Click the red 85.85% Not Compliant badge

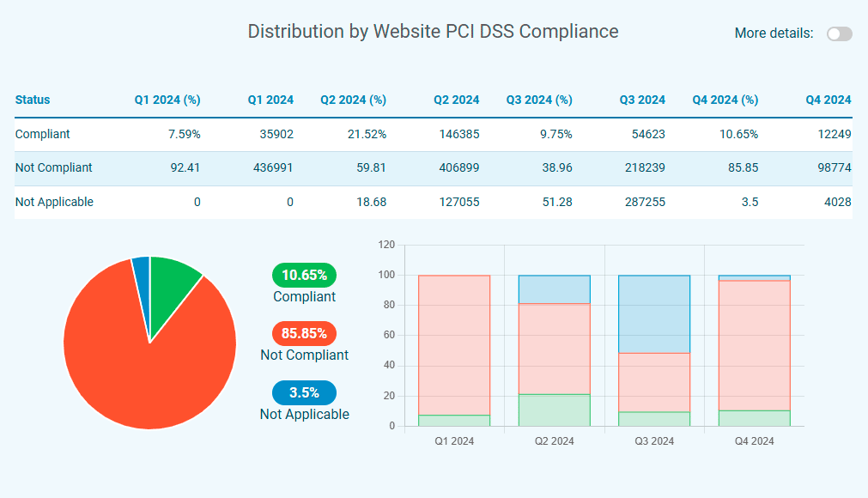(x=304, y=334)
